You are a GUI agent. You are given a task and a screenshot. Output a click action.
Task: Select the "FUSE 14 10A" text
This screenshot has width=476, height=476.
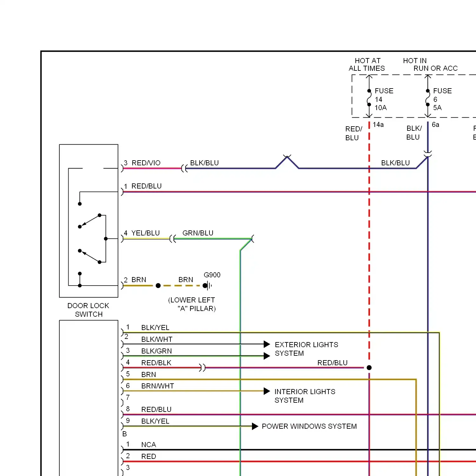pyautogui.click(x=384, y=99)
